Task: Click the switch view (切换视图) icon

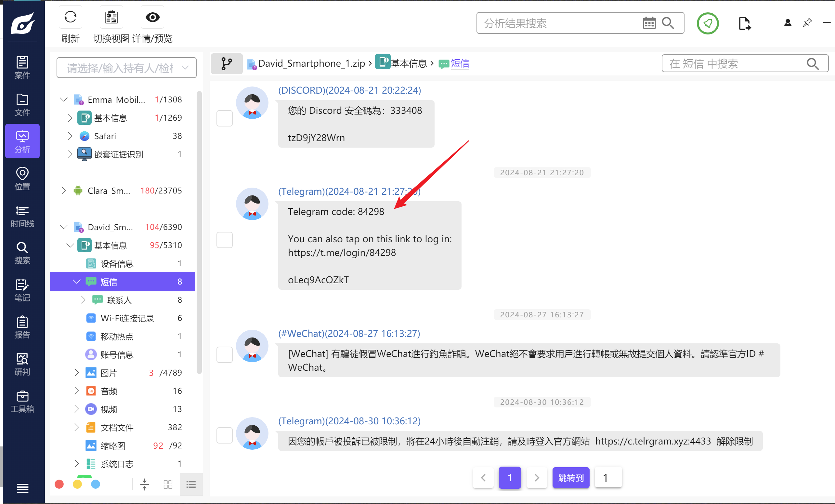Action: point(111,17)
